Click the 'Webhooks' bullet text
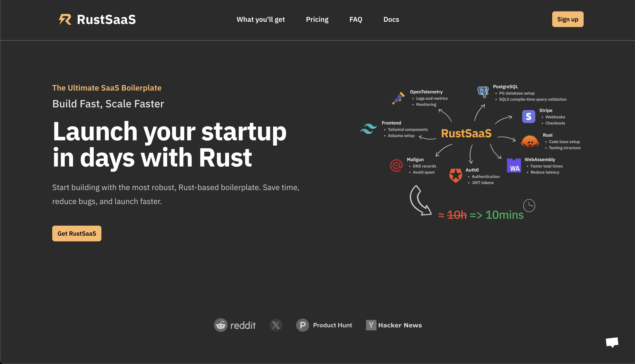The width and height of the screenshot is (635, 364). click(x=555, y=117)
